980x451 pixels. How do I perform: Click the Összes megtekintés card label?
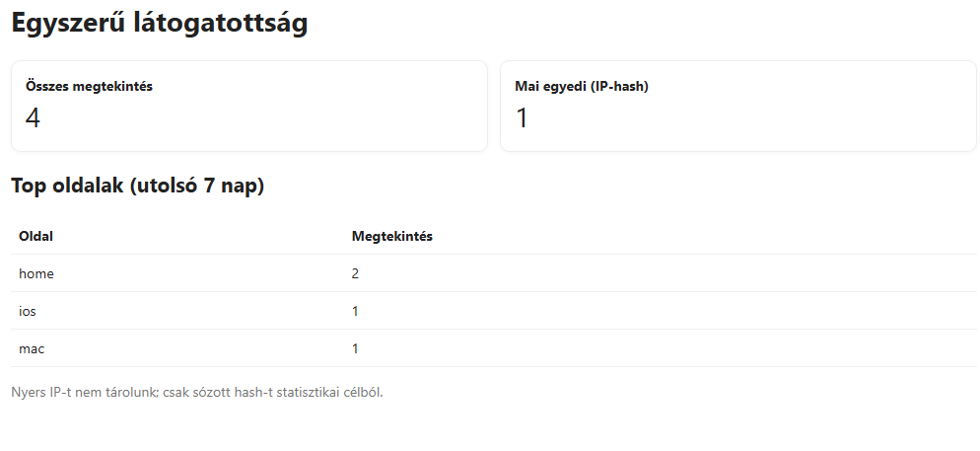pos(89,86)
